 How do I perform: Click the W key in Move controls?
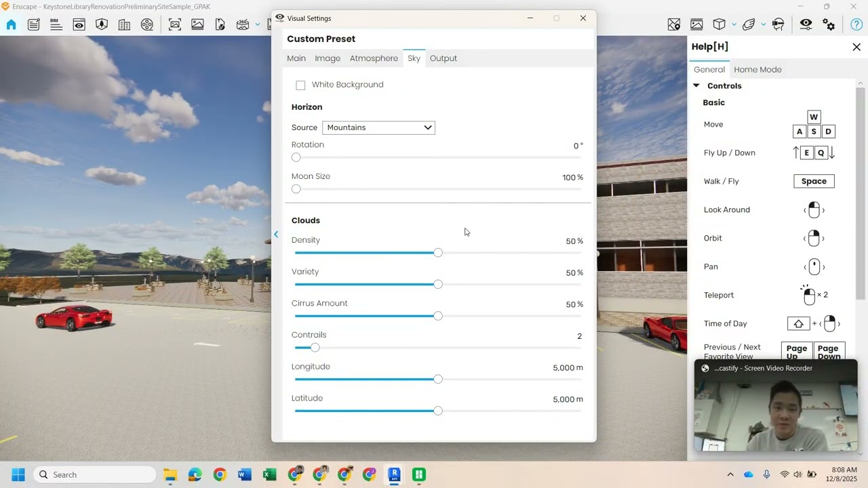pyautogui.click(x=814, y=117)
